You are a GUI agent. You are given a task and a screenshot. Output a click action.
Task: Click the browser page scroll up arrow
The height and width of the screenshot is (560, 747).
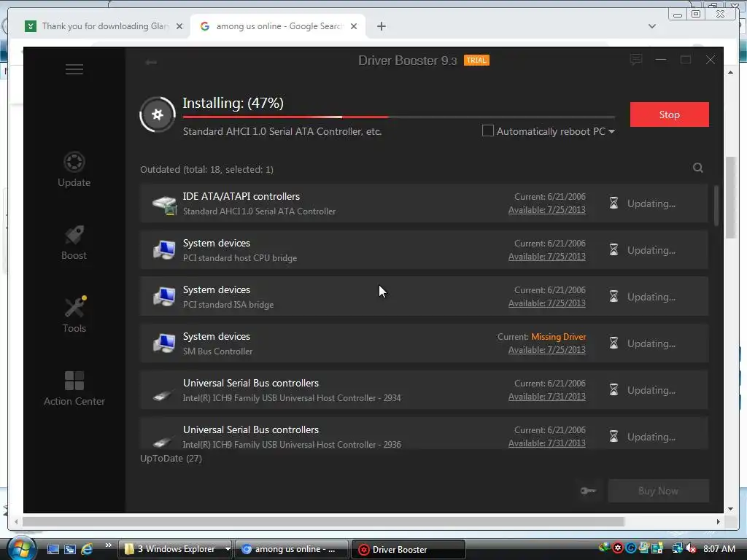[730, 72]
